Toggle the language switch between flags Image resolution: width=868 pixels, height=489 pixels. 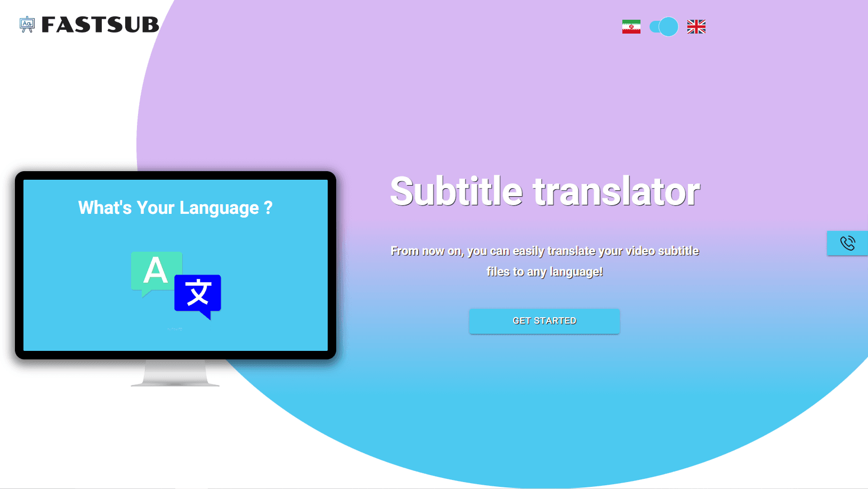[663, 27]
